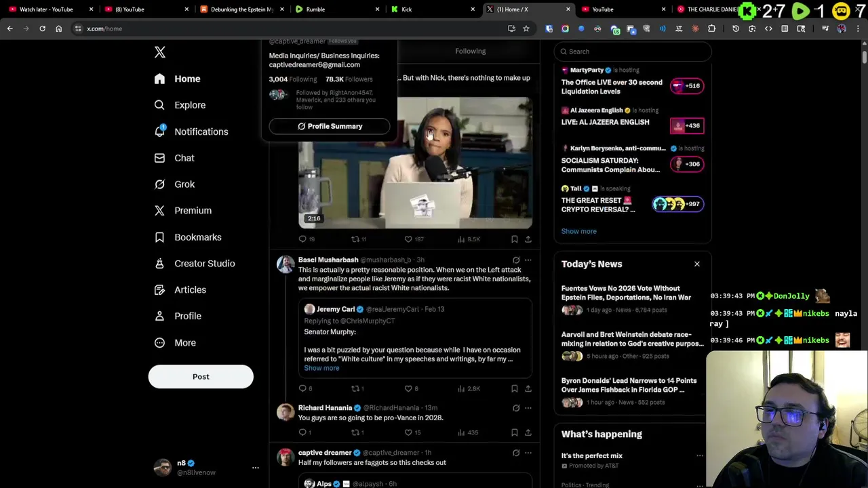Close the Today's News panel
Viewport: 868px width, 488px height.
pos(696,264)
